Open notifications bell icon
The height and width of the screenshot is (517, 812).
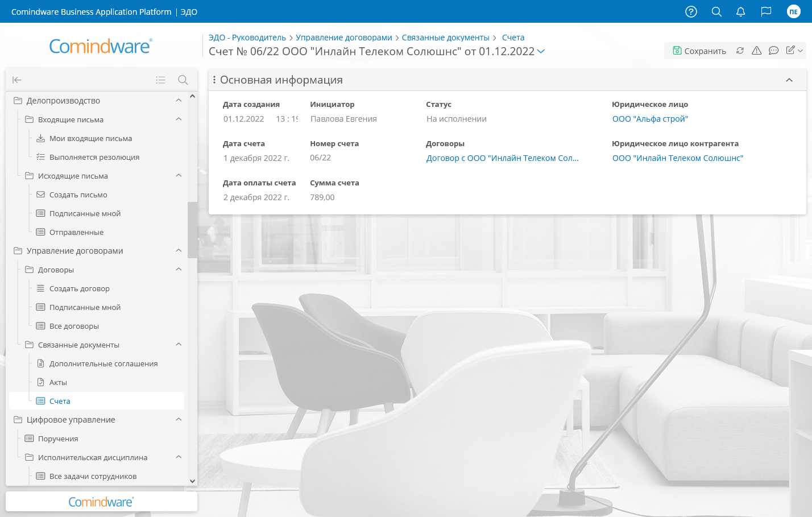coord(740,11)
